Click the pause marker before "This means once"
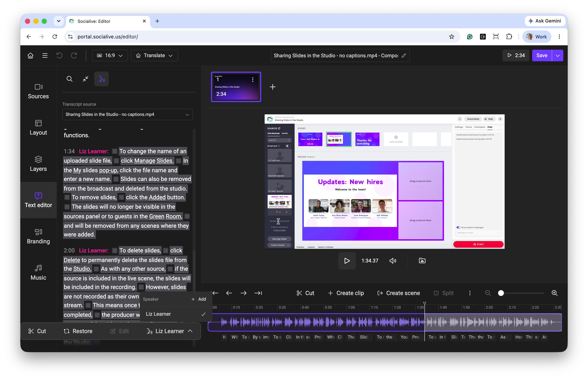The width and height of the screenshot is (588, 379). (88, 305)
